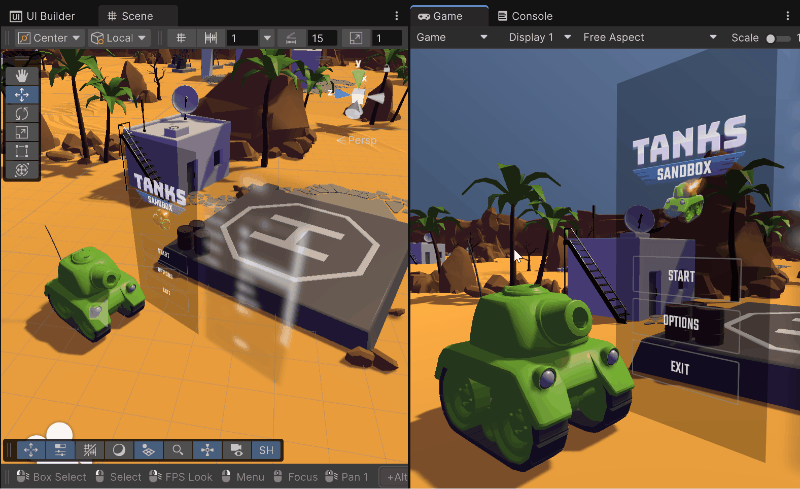Toggle the SH button in bottom toolbar

click(x=265, y=451)
